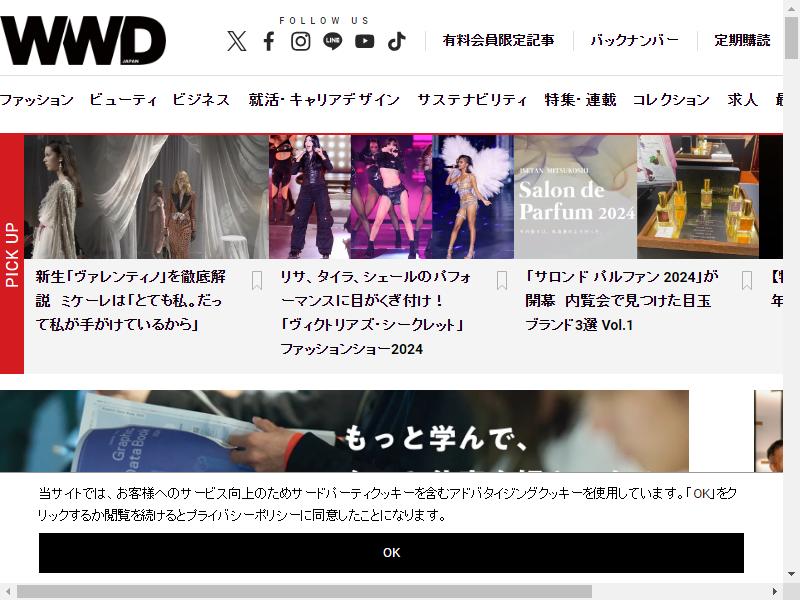This screenshot has height=600, width=800.
Task: Open WWD Japan's Facebook page
Action: 269,41
